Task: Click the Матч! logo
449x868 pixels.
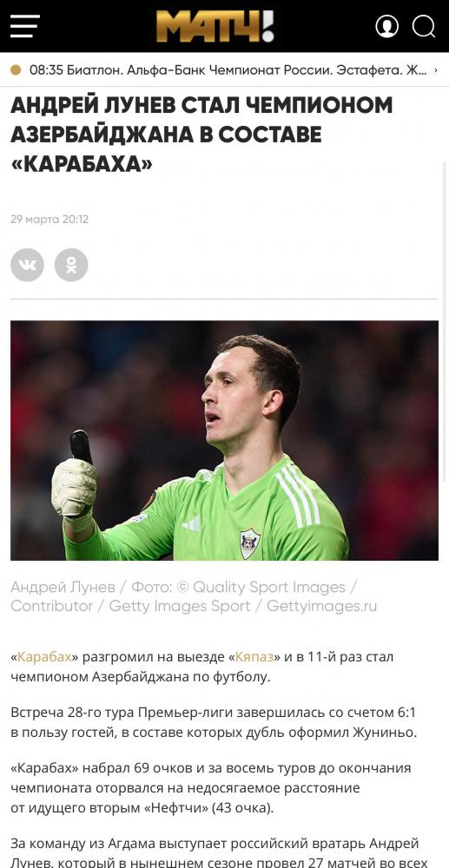Action: click(x=215, y=26)
